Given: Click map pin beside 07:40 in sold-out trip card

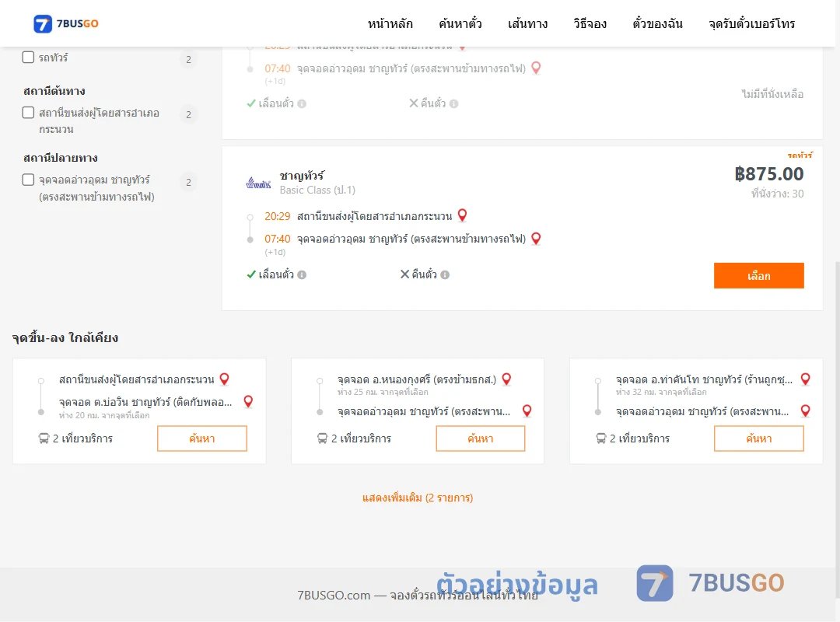Looking at the screenshot, I should pyautogui.click(x=536, y=68).
